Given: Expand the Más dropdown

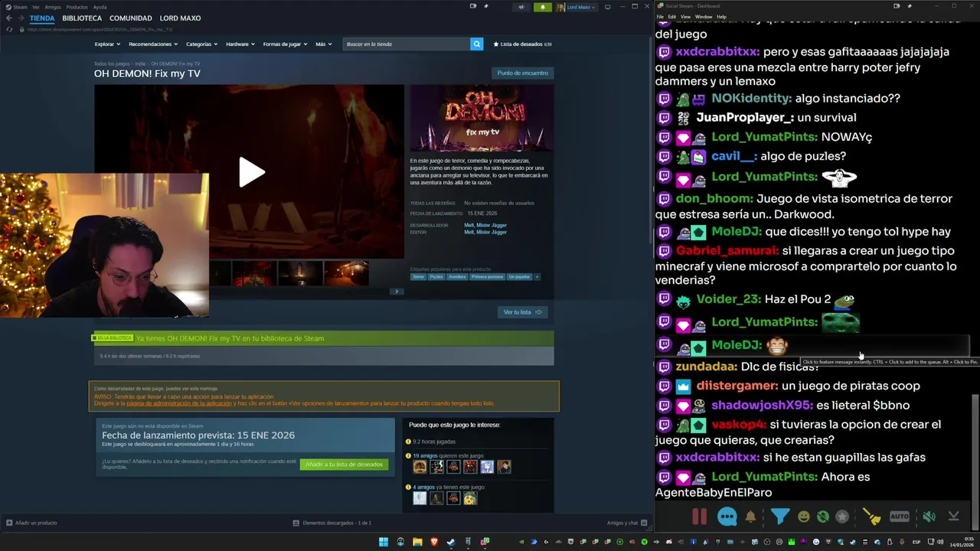Looking at the screenshot, I should coord(323,44).
